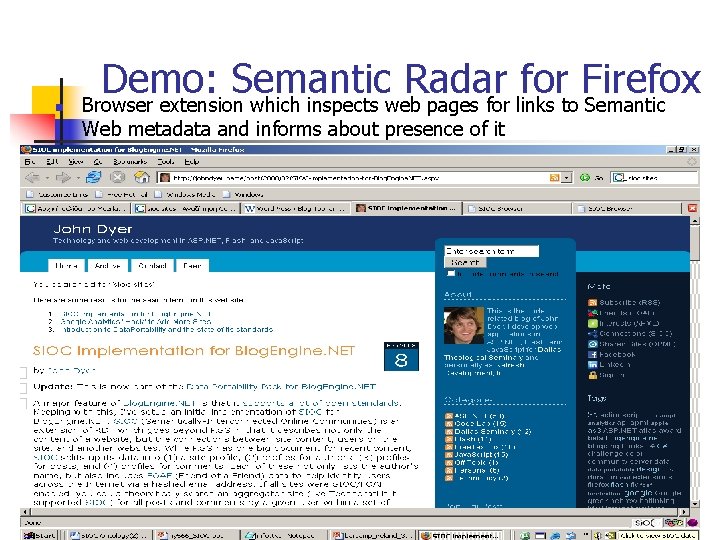Click the Customize Links bookmark

[x=58, y=194]
